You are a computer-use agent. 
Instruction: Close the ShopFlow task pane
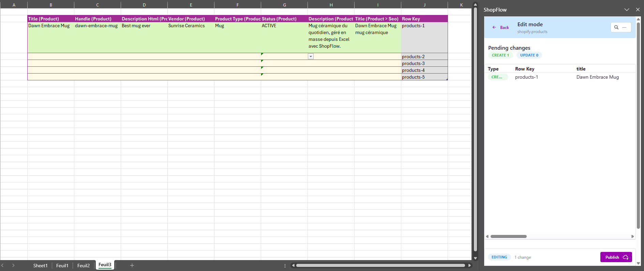click(638, 10)
